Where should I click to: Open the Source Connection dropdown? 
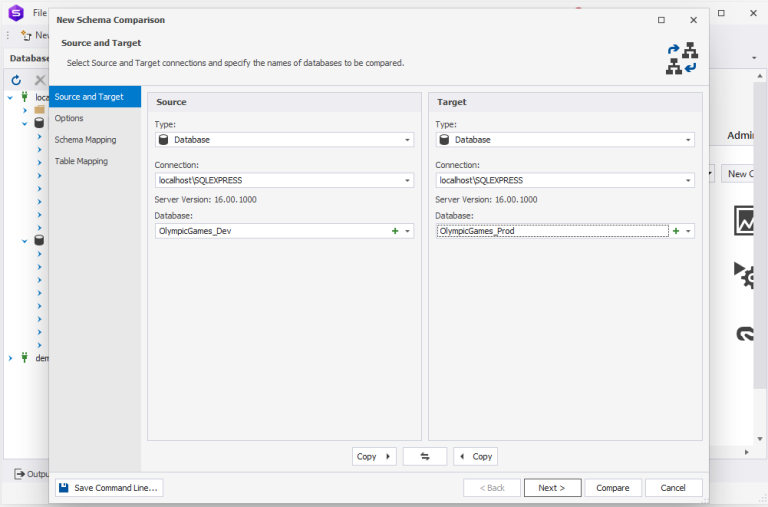click(x=407, y=181)
